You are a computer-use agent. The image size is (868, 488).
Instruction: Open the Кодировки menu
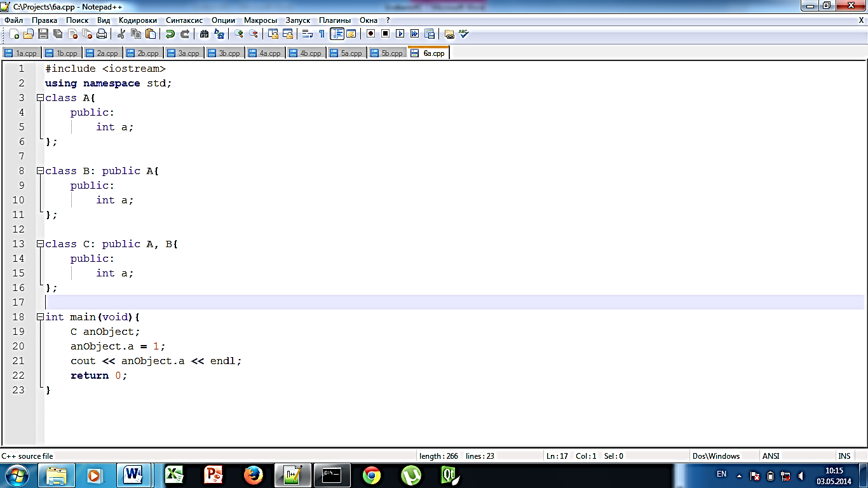(138, 20)
